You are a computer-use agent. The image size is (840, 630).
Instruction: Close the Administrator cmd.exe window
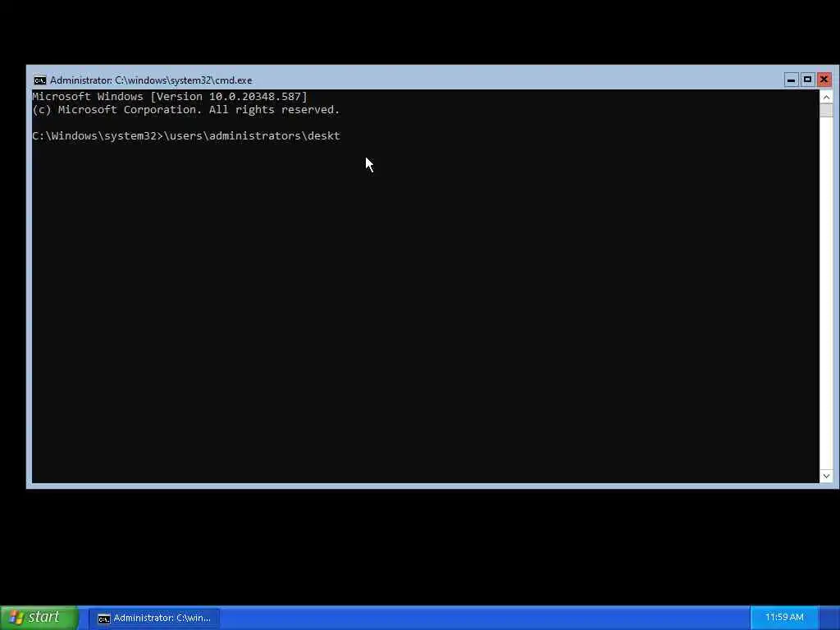(824, 80)
